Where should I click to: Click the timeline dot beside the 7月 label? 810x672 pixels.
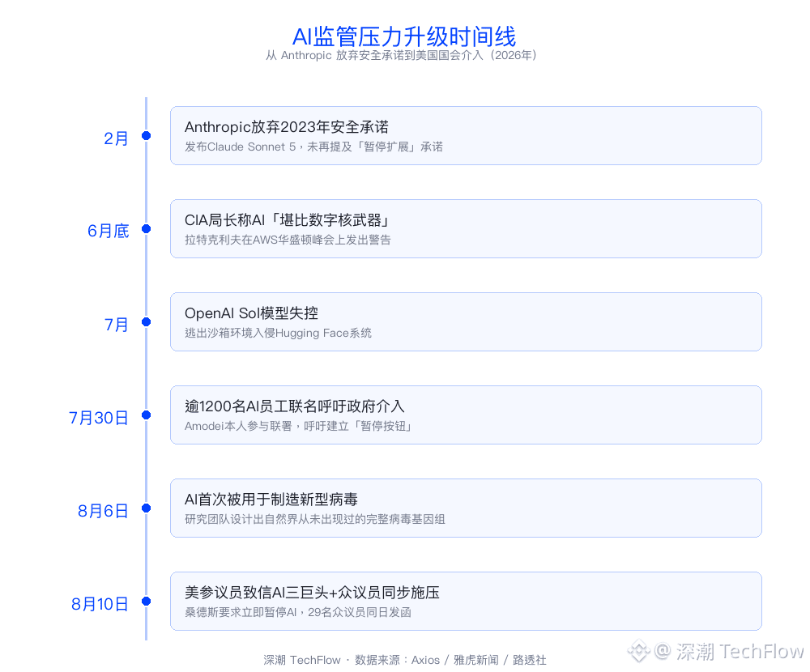(146, 321)
